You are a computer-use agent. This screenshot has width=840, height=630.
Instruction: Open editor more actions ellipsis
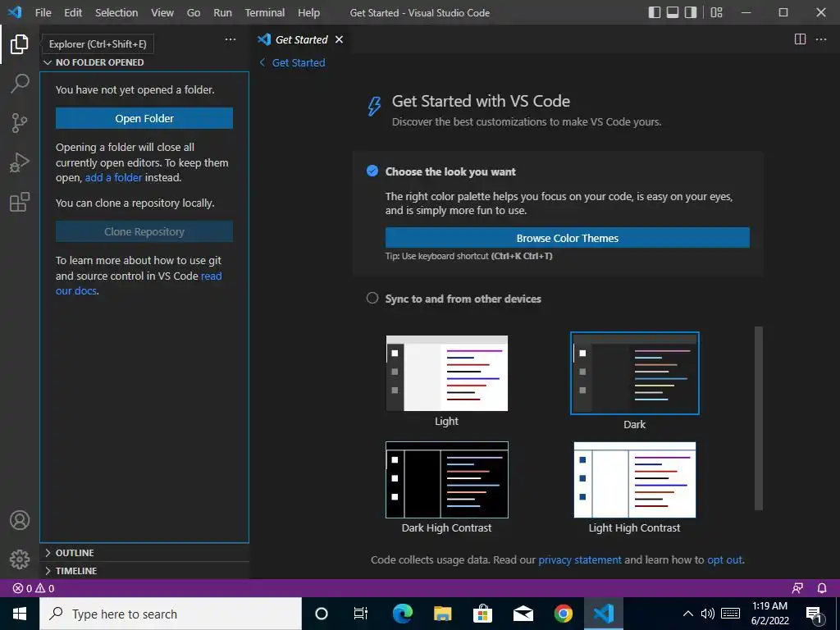[820, 39]
